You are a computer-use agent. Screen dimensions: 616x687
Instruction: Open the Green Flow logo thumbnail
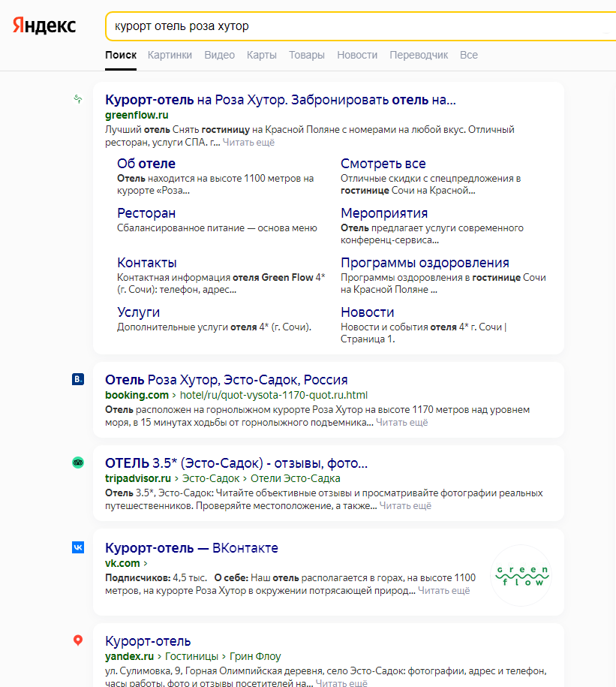pyautogui.click(x=521, y=575)
